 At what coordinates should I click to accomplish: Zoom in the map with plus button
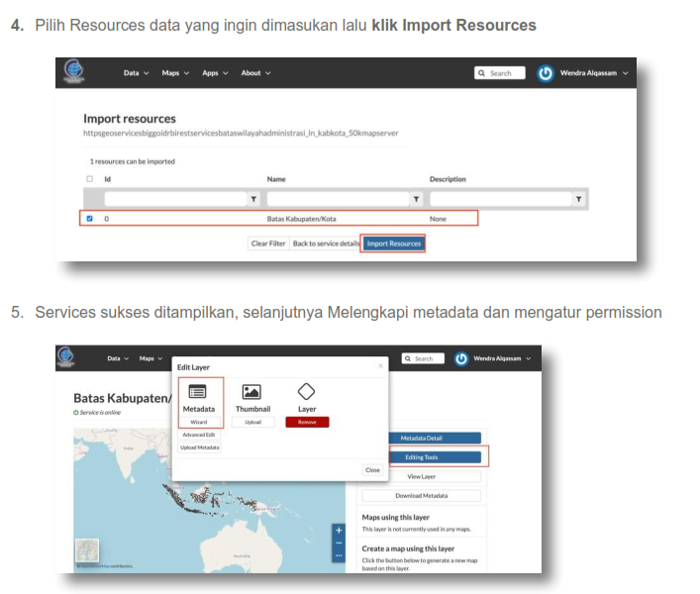click(x=339, y=531)
